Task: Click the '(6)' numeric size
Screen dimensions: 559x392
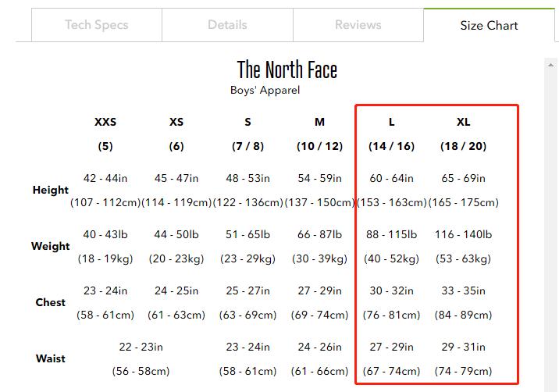Action: (176, 146)
